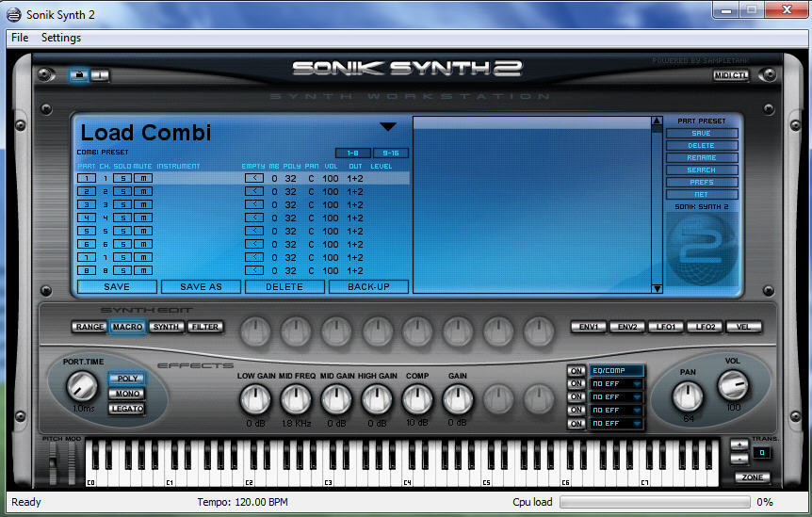Switch to the FILTER synth edit tab
Image resolution: width=812 pixels, height=517 pixels.
[204, 327]
